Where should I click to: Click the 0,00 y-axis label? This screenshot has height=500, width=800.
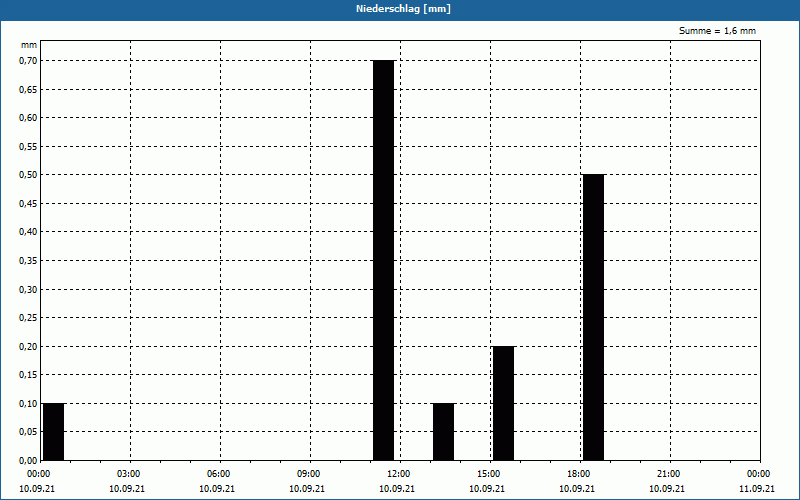click(28, 461)
